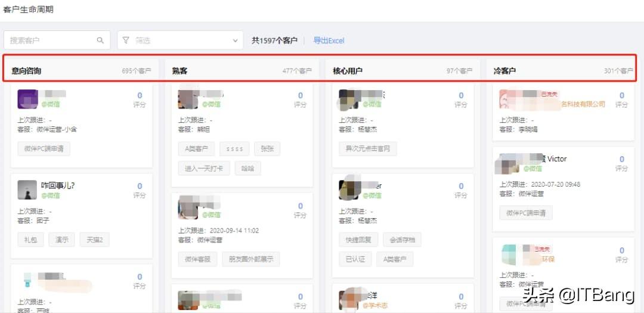Open the Victor customer's avatar
The height and width of the screenshot is (313, 644).
coord(509,163)
